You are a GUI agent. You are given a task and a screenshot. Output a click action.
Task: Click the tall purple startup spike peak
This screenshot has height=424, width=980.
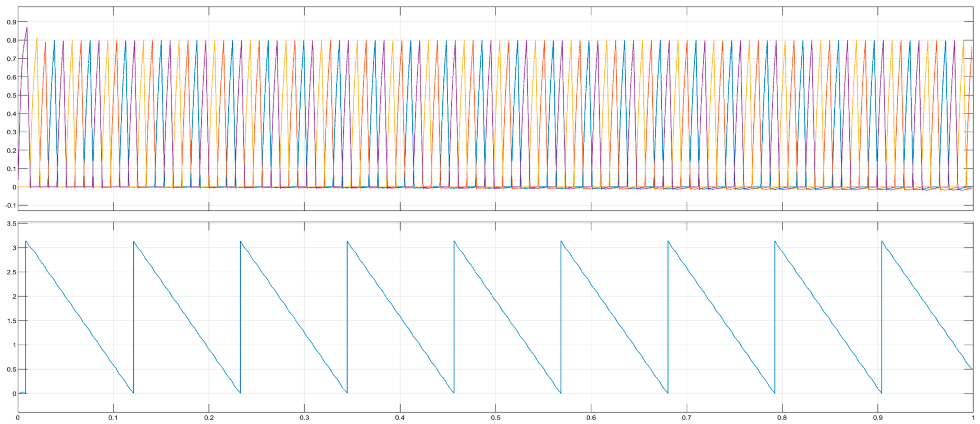(x=27, y=27)
